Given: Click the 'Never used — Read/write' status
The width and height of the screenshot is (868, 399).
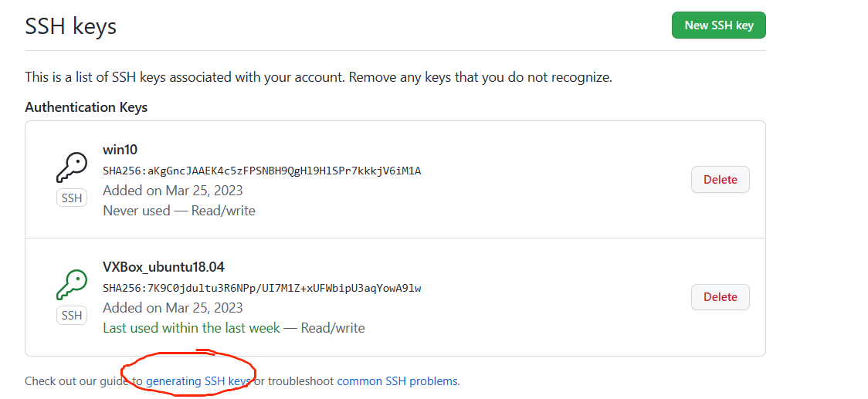Looking at the screenshot, I should coord(179,210).
